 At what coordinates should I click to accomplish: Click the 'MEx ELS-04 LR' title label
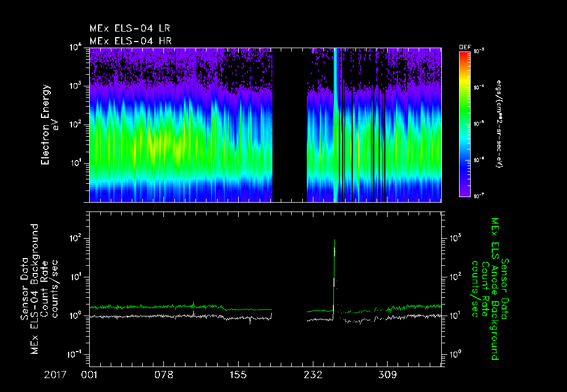(x=130, y=28)
